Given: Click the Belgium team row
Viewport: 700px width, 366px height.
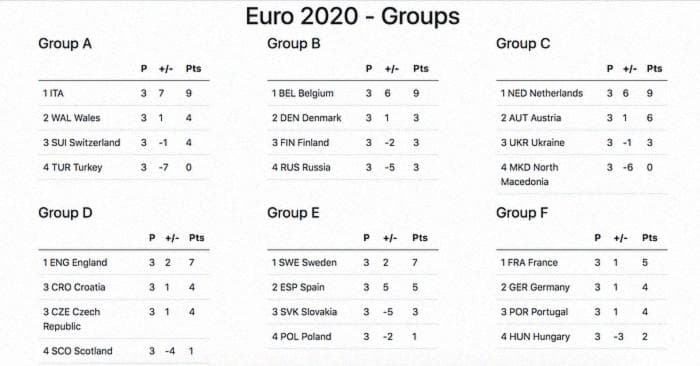Looking at the screenshot, I should 353,93.
